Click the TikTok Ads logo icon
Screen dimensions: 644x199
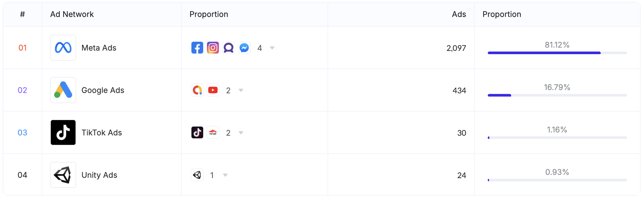pos(63,132)
